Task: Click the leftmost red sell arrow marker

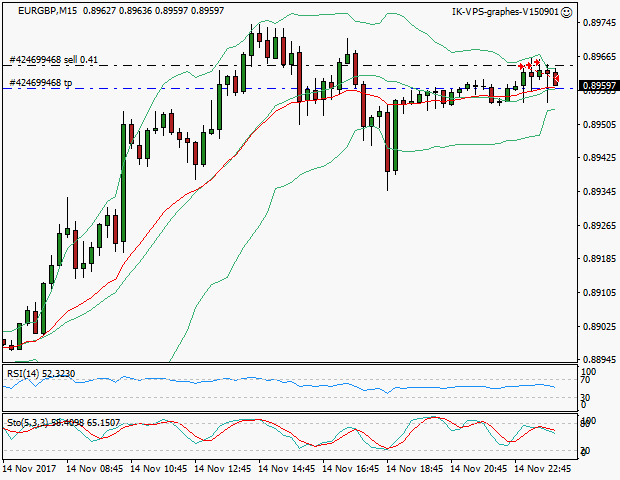Action: [x=521, y=67]
